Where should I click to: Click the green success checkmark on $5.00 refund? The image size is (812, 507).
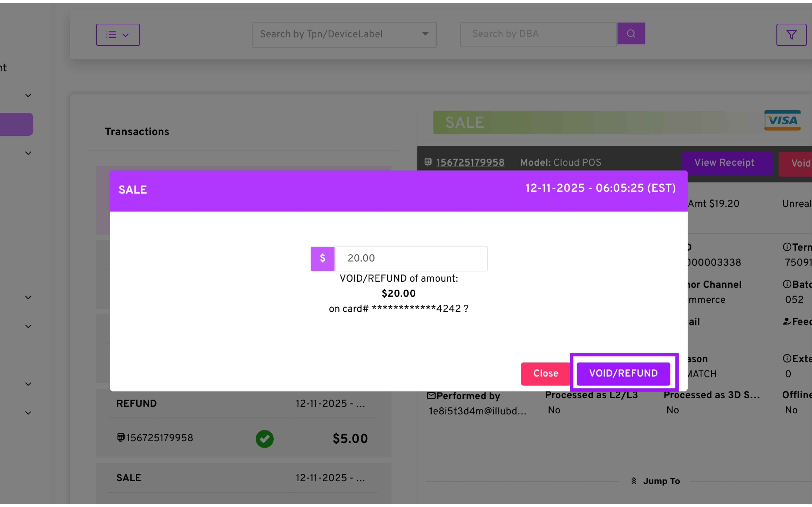pyautogui.click(x=264, y=439)
